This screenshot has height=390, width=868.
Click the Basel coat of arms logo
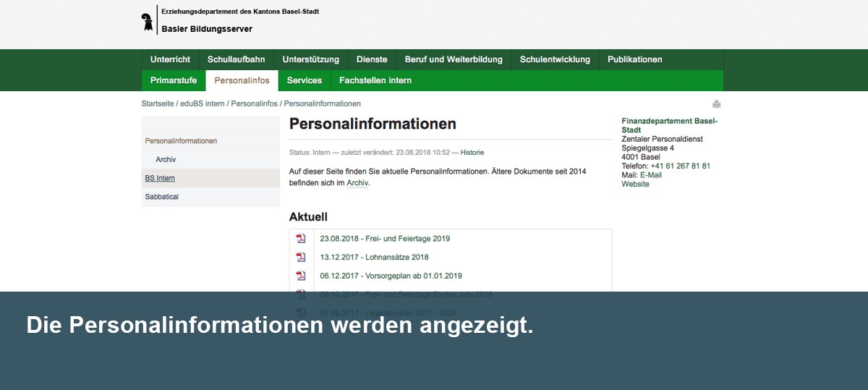click(148, 21)
